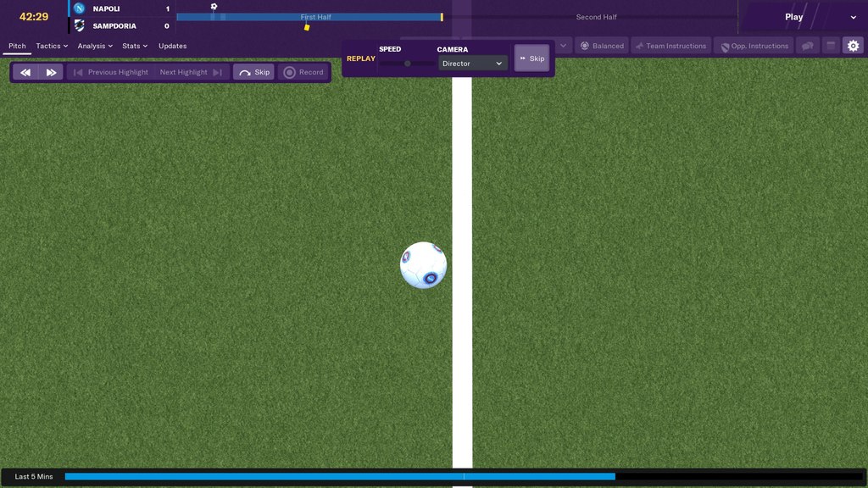Open the Stats menu
The width and height of the screenshot is (868, 488).
point(135,46)
